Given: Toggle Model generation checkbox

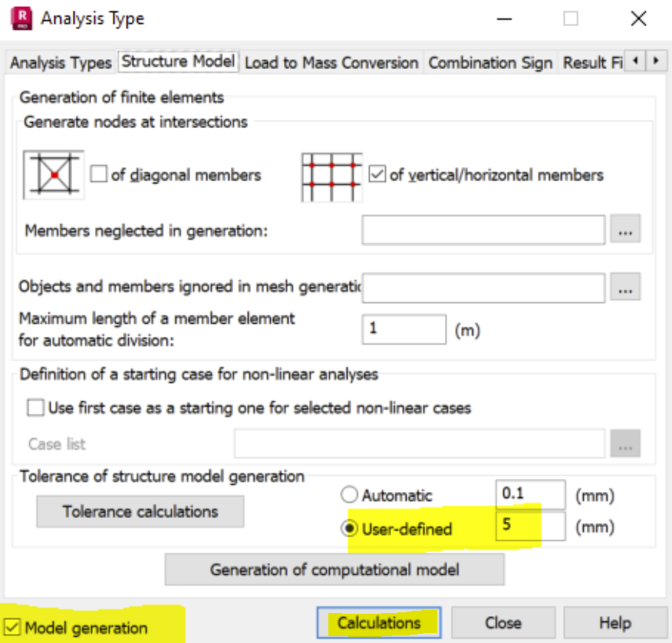Looking at the screenshot, I should (x=12, y=627).
